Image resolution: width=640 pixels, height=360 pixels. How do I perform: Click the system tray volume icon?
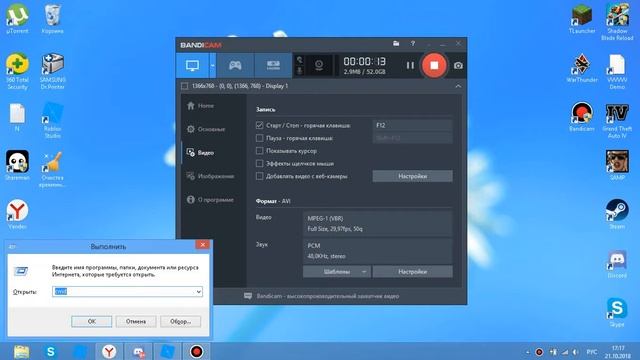576,352
